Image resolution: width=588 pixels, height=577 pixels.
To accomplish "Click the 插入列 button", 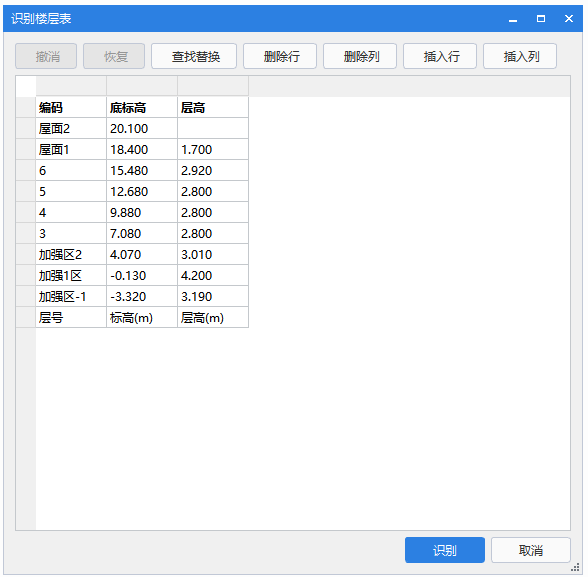I will coord(520,56).
